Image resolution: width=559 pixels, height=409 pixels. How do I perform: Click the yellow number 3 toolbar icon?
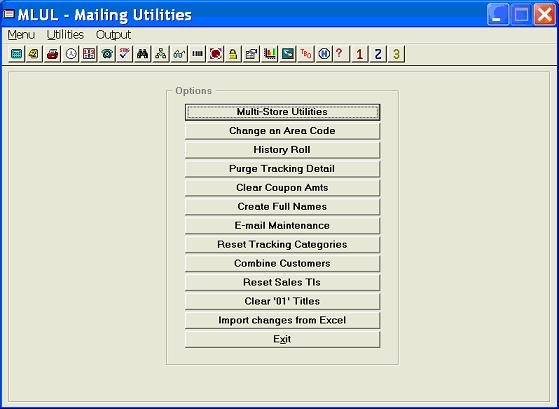[x=396, y=54]
